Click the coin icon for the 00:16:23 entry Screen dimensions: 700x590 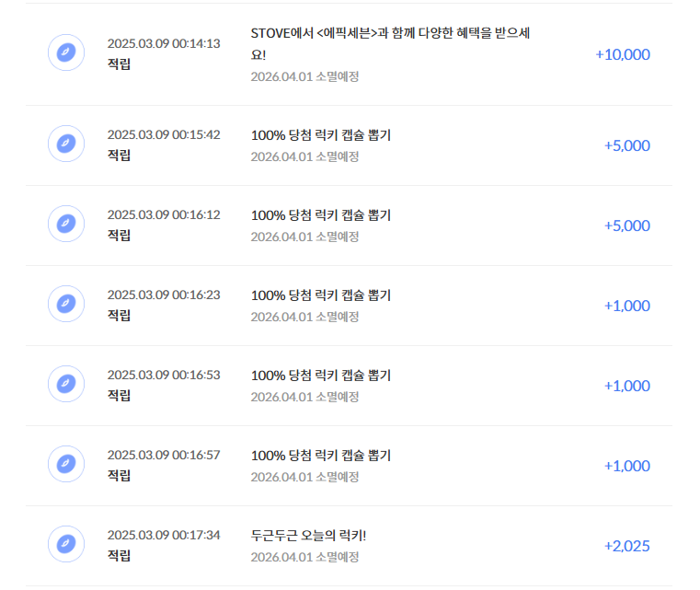coord(66,303)
